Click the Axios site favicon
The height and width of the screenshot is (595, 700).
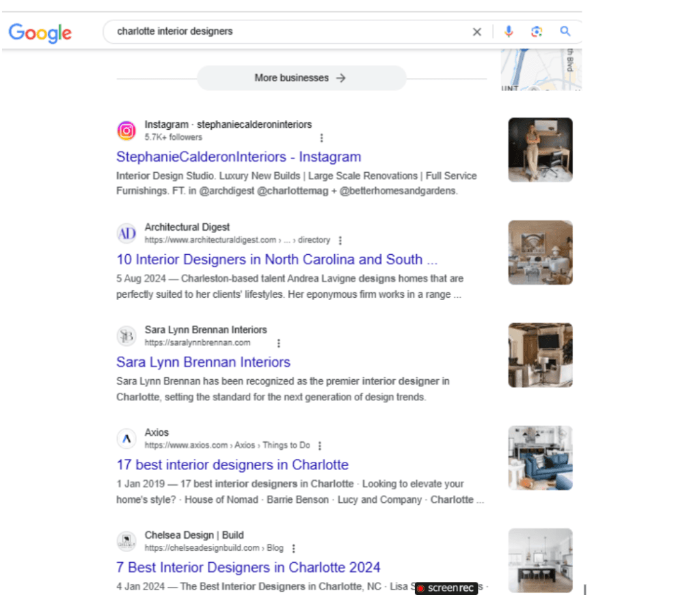(126, 438)
